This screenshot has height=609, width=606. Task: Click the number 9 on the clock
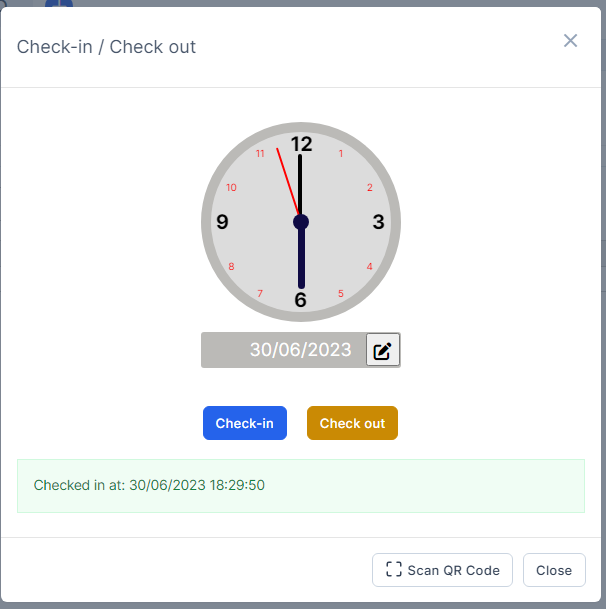pyautogui.click(x=222, y=222)
